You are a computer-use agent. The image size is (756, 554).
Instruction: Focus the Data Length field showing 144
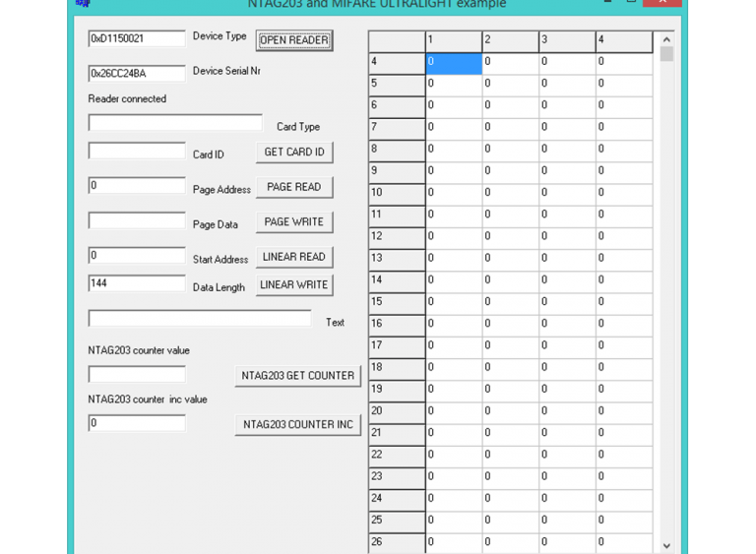pyautogui.click(x=137, y=283)
